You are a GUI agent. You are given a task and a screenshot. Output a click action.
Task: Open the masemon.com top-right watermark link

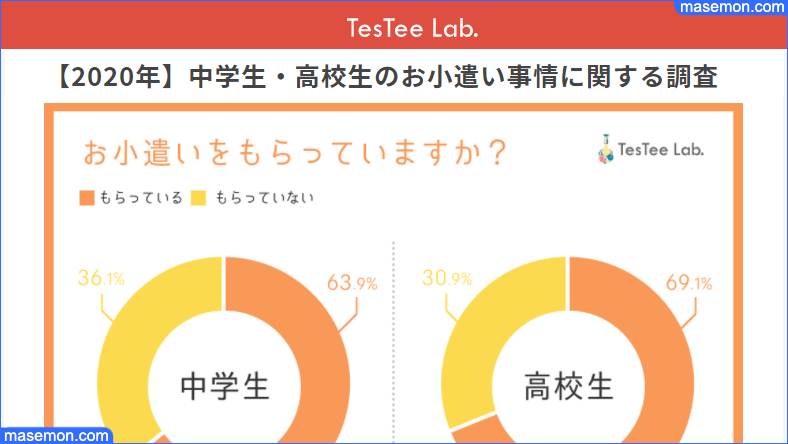tap(732, 7)
